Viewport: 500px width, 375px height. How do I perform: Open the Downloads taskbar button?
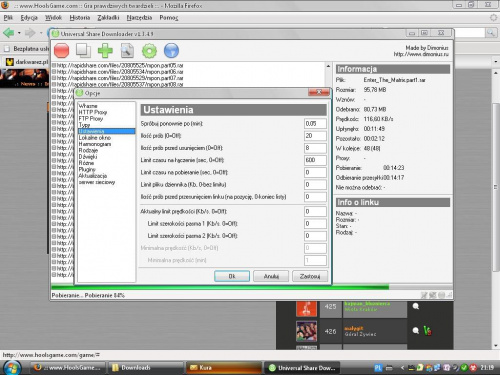click(x=145, y=368)
